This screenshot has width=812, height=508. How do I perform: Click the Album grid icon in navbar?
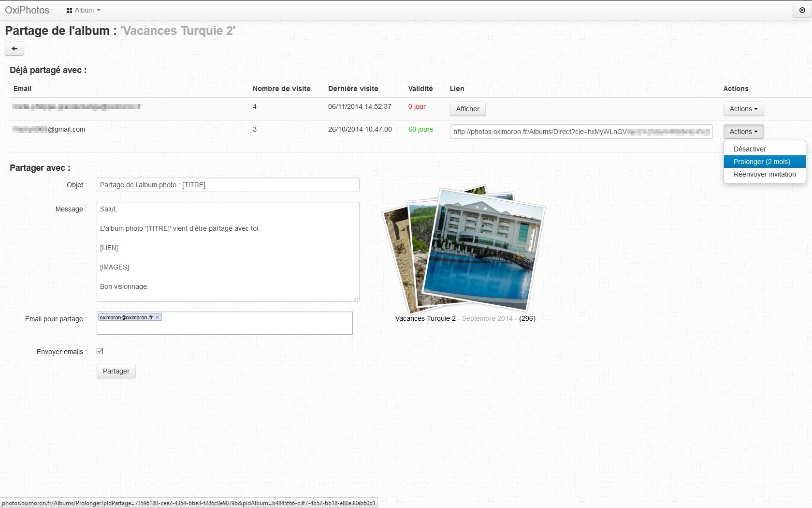(69, 10)
